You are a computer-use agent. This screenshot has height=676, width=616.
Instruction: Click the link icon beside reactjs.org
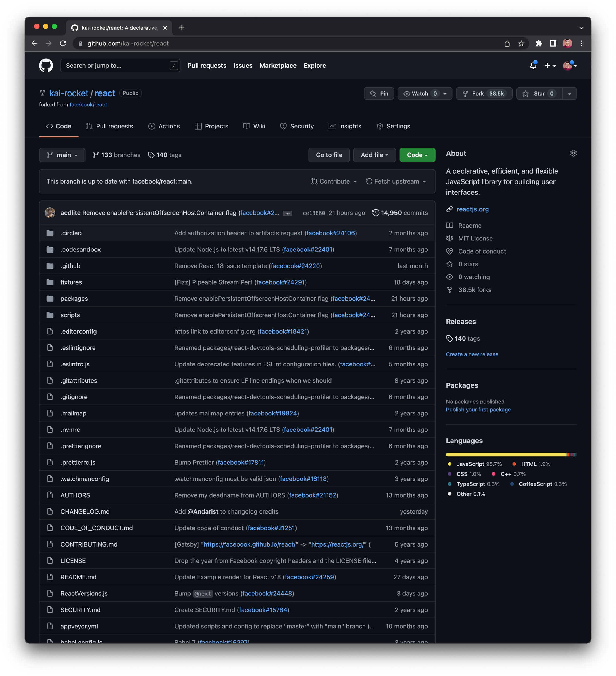(449, 209)
